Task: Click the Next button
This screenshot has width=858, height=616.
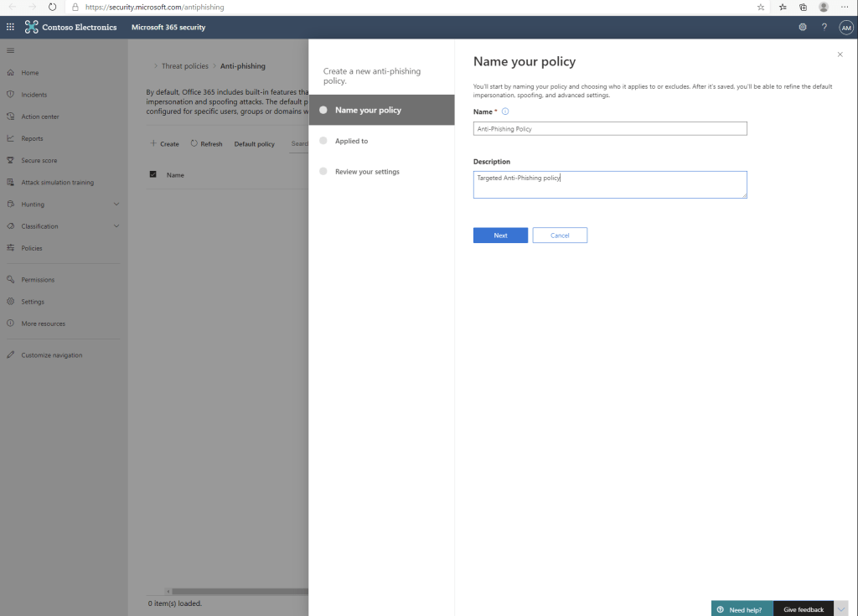Action: pyautogui.click(x=500, y=236)
